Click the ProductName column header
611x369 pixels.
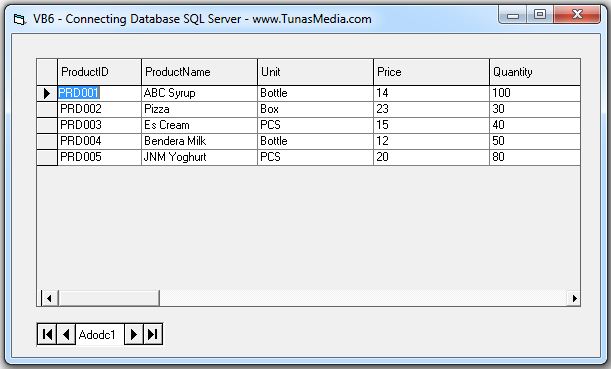click(200, 72)
